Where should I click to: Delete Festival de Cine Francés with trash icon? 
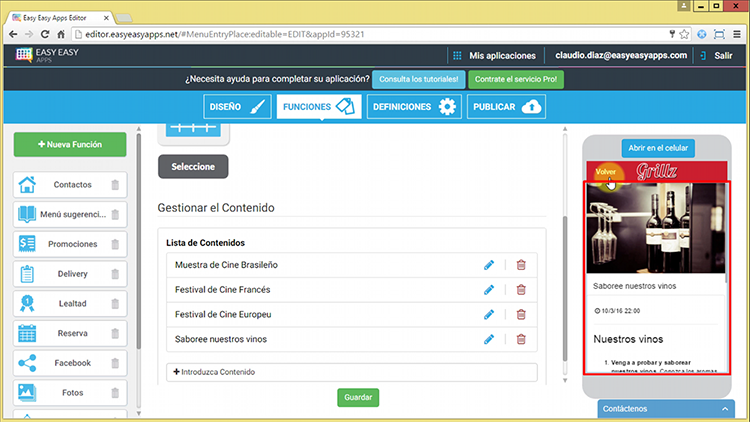click(x=520, y=289)
